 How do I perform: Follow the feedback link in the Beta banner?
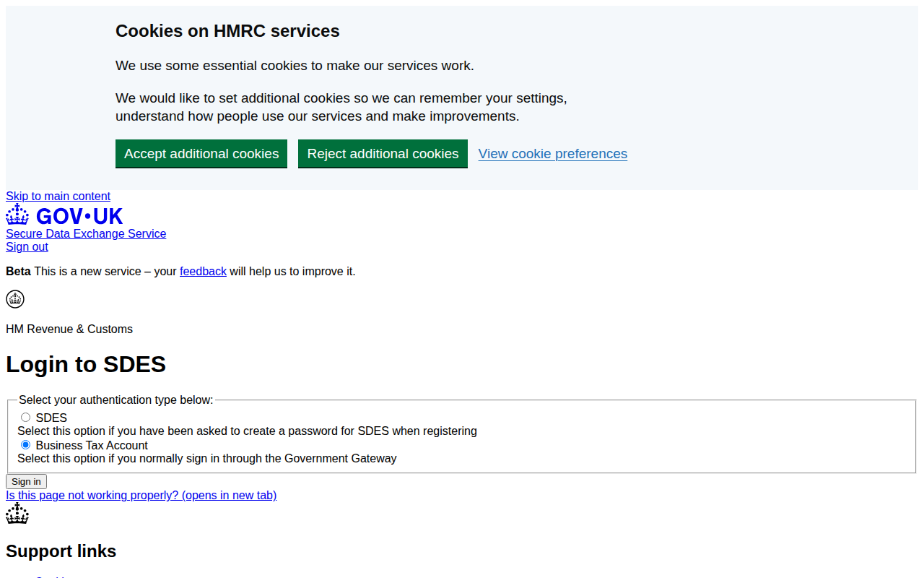203,271
